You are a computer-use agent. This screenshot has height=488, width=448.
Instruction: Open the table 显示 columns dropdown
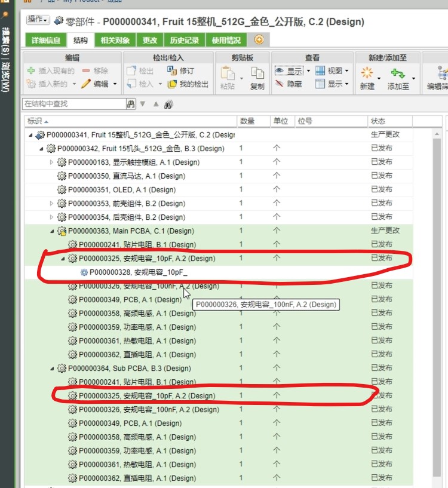coord(332,84)
